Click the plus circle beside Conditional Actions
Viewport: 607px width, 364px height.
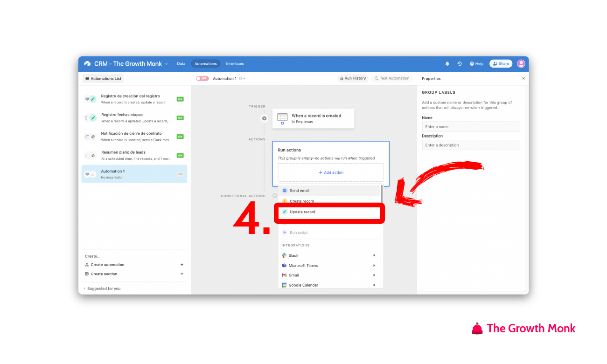[275, 196]
